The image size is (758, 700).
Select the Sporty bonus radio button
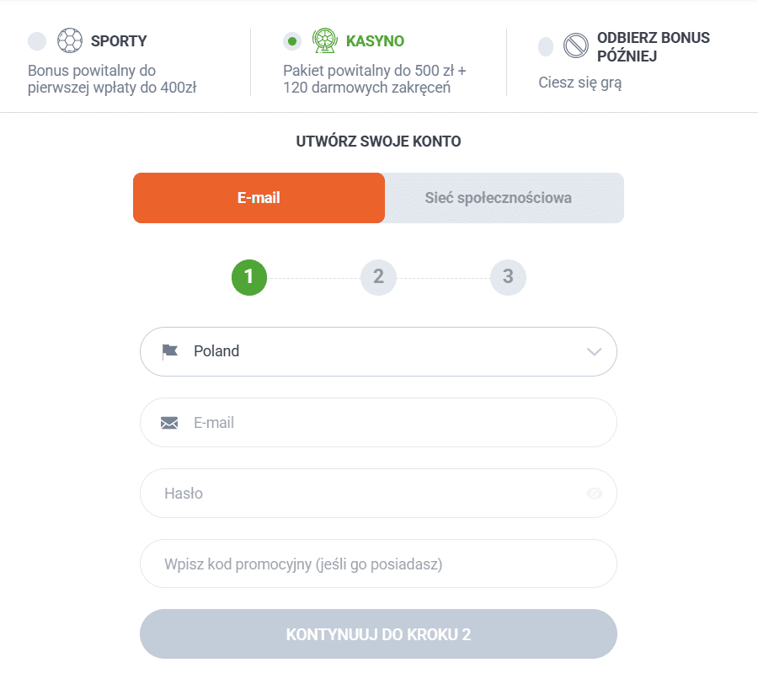tap(37, 41)
